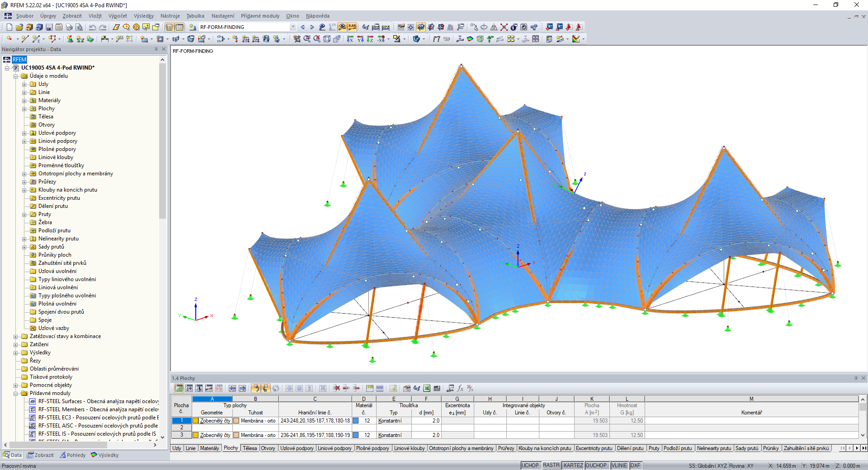Open a model file with the folder icon
Screen dimensions: 868x470
point(19,27)
